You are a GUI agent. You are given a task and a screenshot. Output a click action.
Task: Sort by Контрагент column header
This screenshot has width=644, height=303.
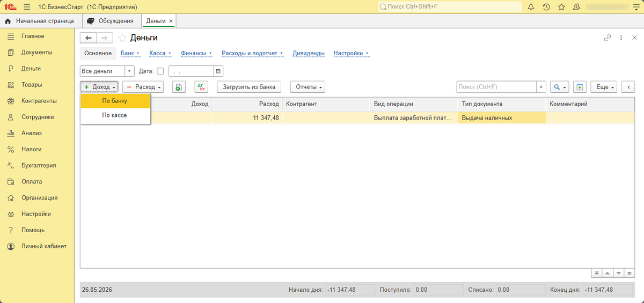(326, 104)
